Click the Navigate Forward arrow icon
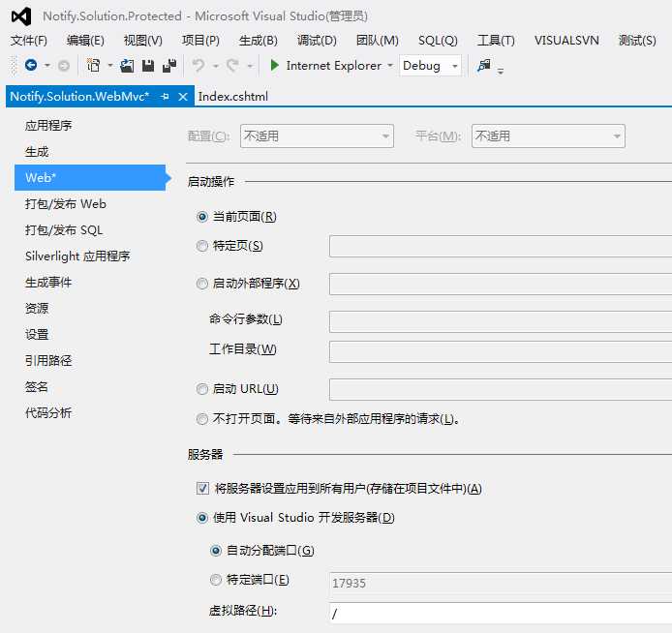The height and width of the screenshot is (633, 672). coord(64,66)
